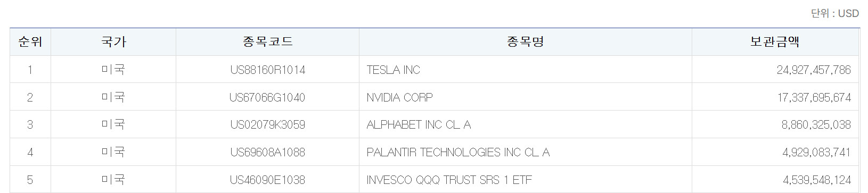Click stock code US88160R1014
The height and width of the screenshot is (193, 868).
tap(268, 70)
